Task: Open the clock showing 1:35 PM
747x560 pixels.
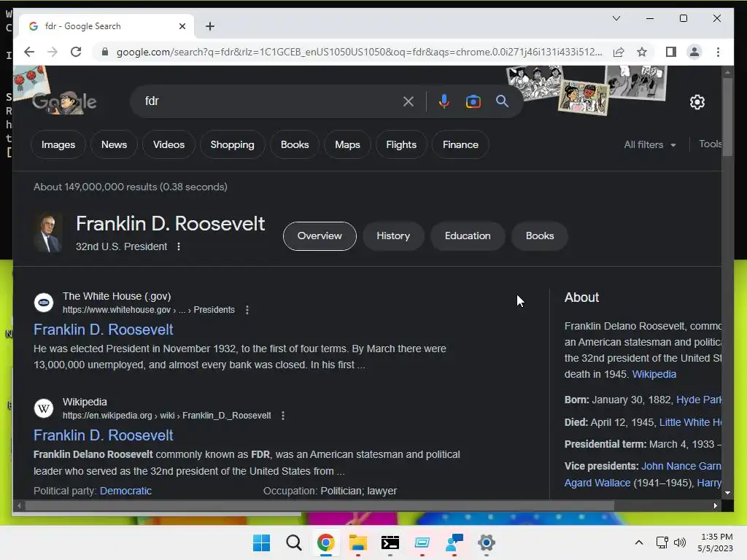Action: pyautogui.click(x=715, y=542)
